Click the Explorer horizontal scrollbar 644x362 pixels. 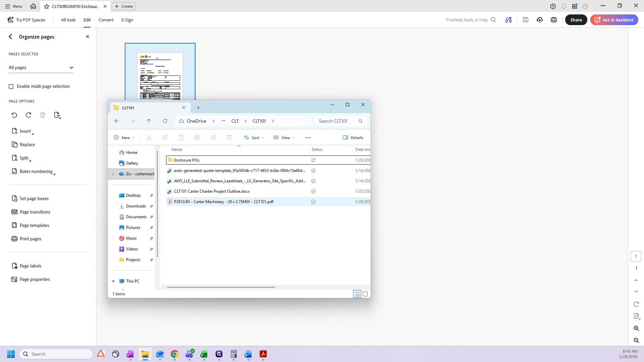pyautogui.click(x=221, y=287)
